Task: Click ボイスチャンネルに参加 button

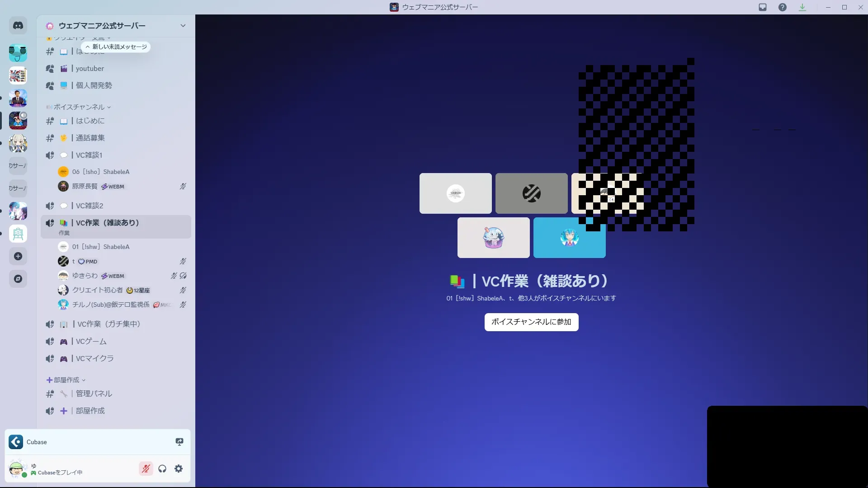Action: [x=531, y=322]
